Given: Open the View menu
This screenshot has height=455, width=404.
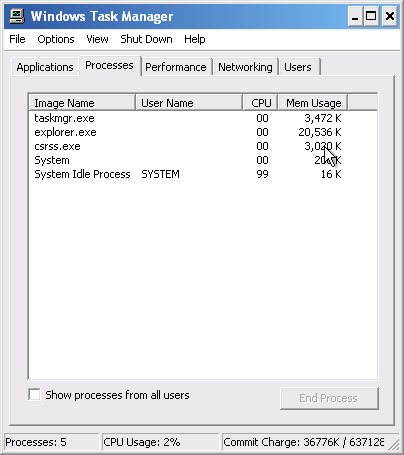Looking at the screenshot, I should pyautogui.click(x=97, y=39).
